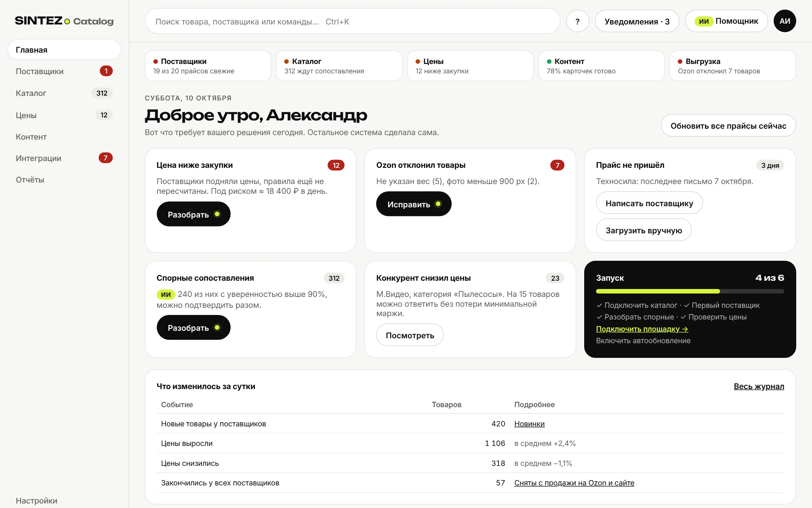Click the help question mark button
Image resolution: width=812 pixels, height=508 pixels.
[577, 21]
